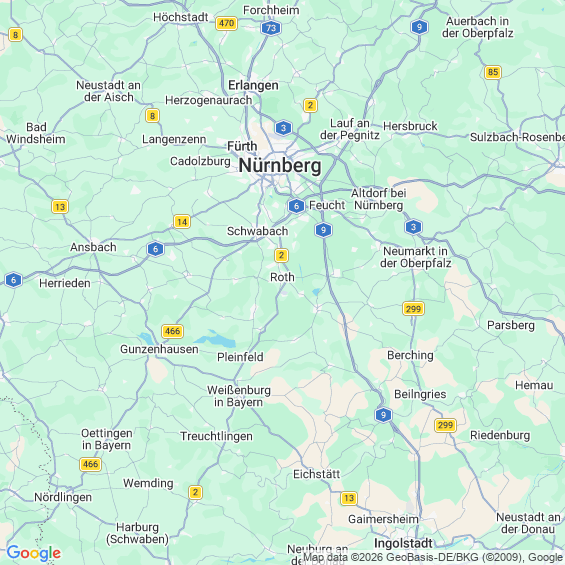Select the Ansbach town label
The height and width of the screenshot is (565, 565).
(x=93, y=247)
